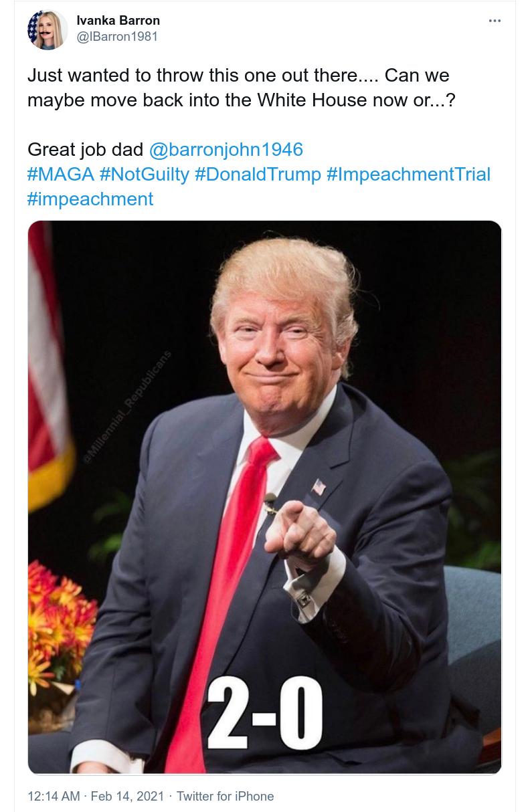Click the flag lapel pin in the photo
The image size is (526, 812).
pyautogui.click(x=319, y=487)
